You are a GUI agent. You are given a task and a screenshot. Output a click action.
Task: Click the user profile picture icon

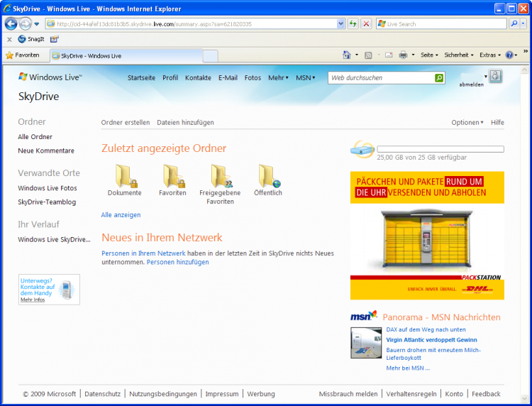[x=495, y=76]
